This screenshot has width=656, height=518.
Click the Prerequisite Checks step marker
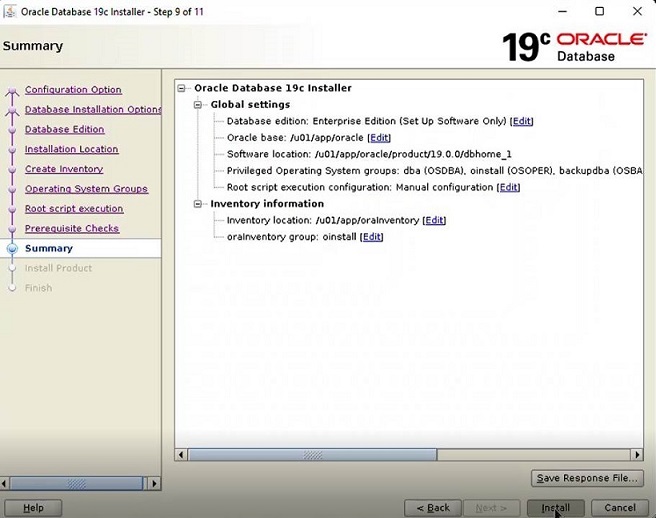click(12, 229)
